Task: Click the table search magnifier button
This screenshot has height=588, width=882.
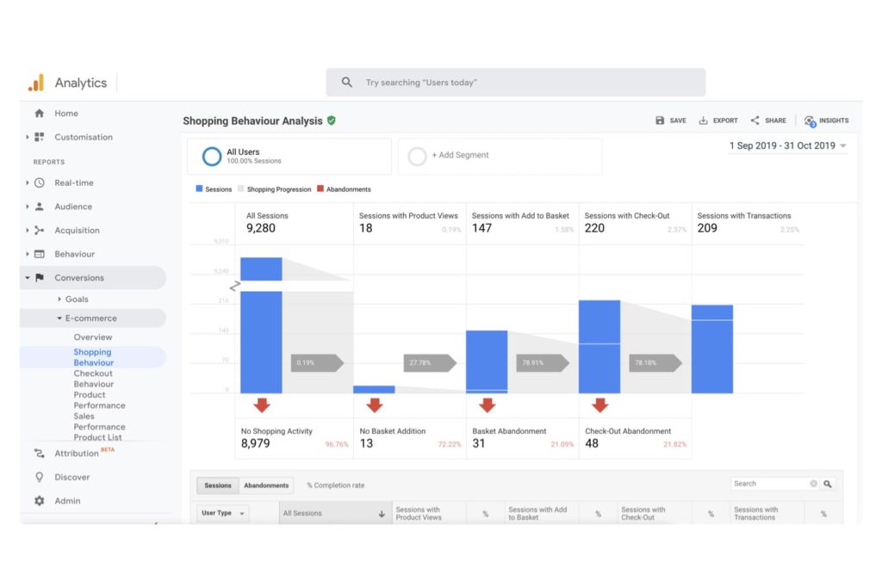Action: pos(828,484)
